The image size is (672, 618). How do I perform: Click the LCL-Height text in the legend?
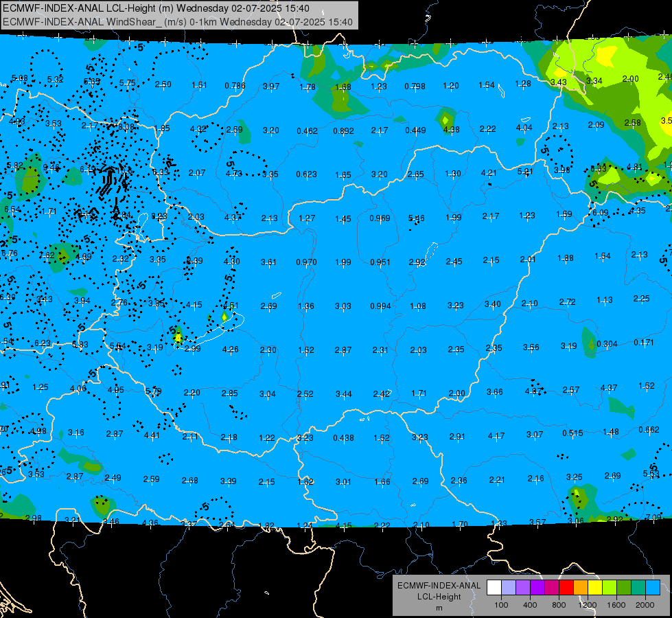tap(439, 597)
